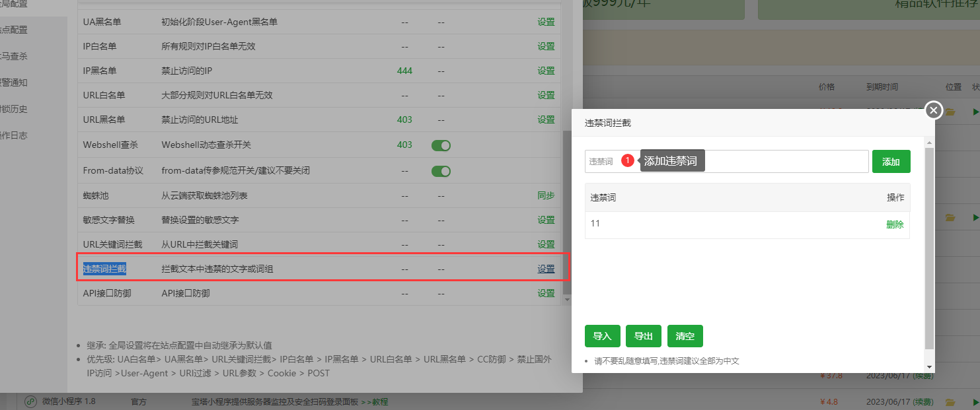
Task: Open 操作日志 in the sidebar
Action: [15, 135]
